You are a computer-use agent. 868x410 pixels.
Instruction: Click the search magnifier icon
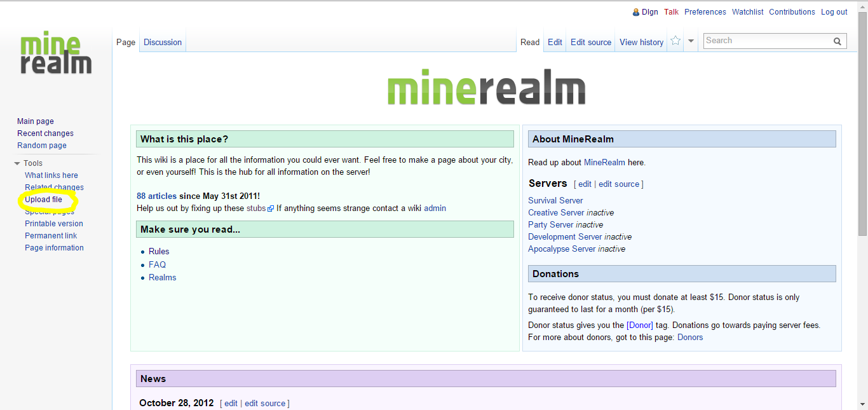837,41
